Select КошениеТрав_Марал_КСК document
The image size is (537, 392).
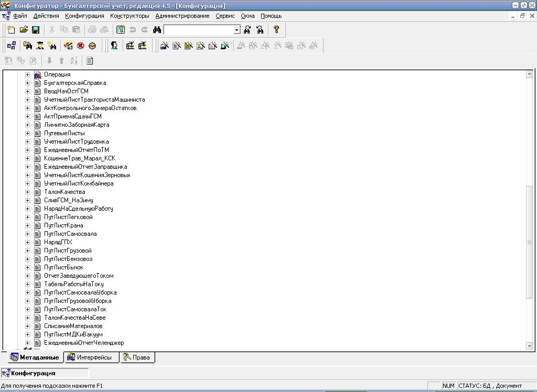80,158
